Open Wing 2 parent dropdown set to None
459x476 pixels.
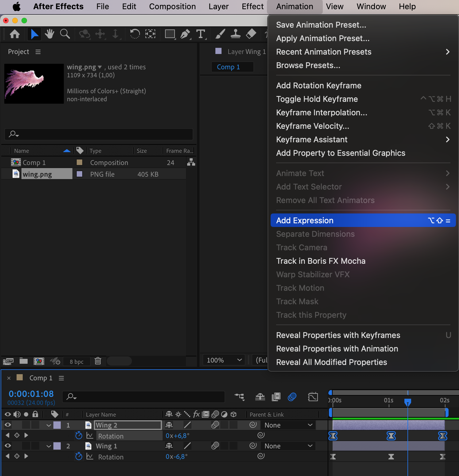coord(288,425)
